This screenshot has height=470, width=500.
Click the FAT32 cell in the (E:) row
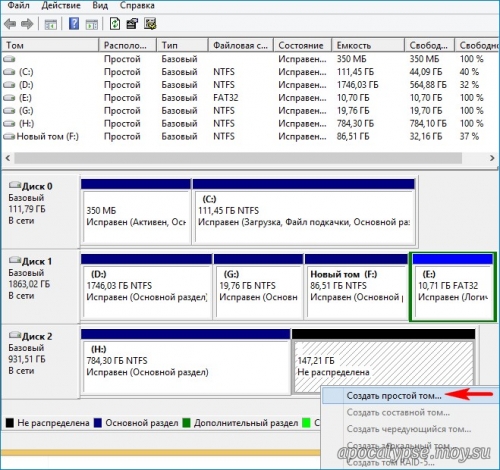226,98
